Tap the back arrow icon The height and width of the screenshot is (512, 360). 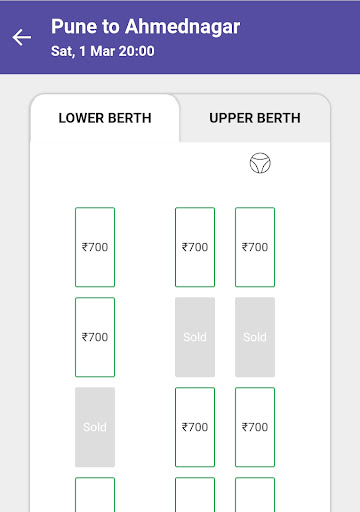click(x=22, y=37)
